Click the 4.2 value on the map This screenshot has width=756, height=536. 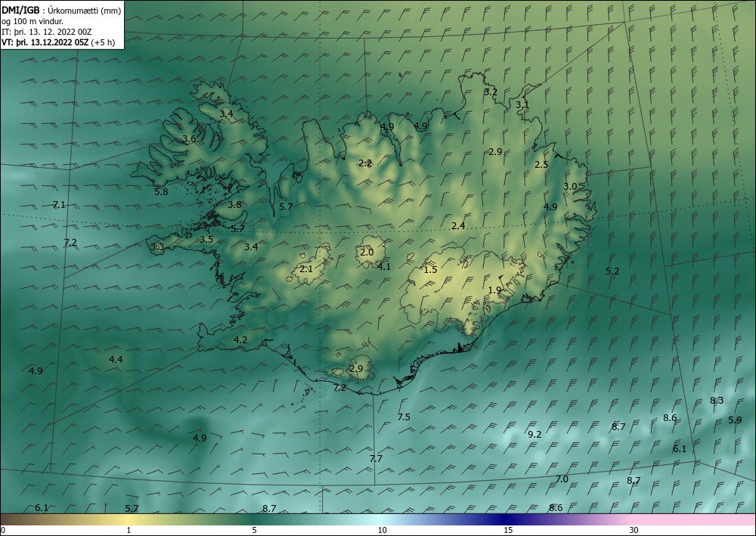(x=240, y=340)
